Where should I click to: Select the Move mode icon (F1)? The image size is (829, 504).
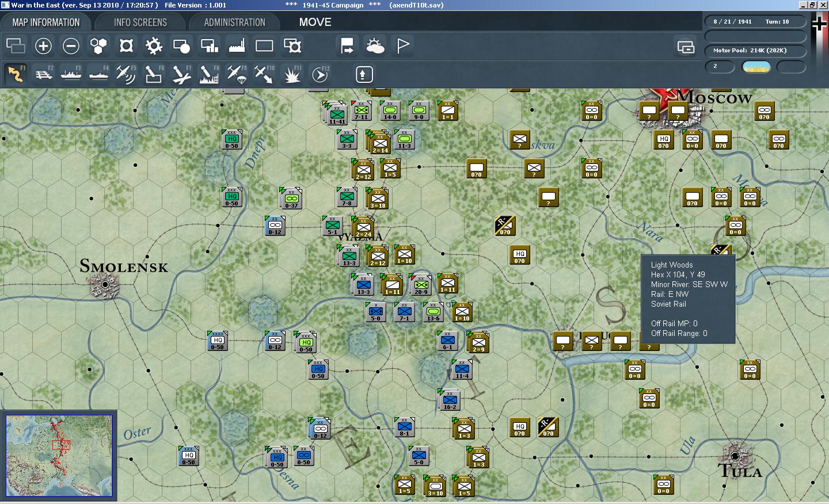pyautogui.click(x=16, y=74)
